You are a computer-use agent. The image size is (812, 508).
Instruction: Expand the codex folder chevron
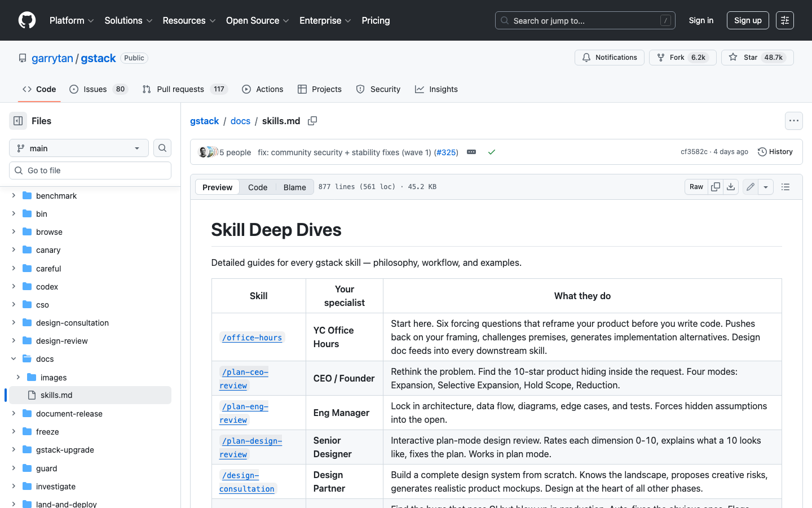point(14,287)
